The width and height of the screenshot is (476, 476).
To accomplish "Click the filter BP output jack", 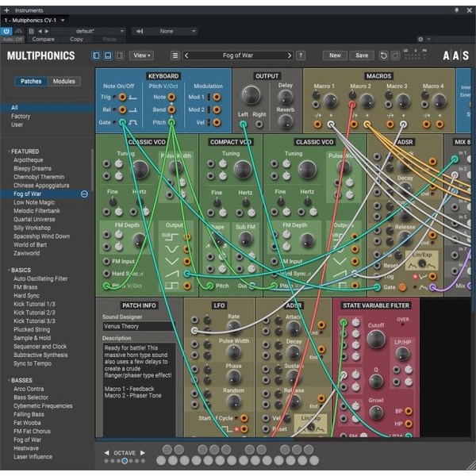I will [409, 411].
